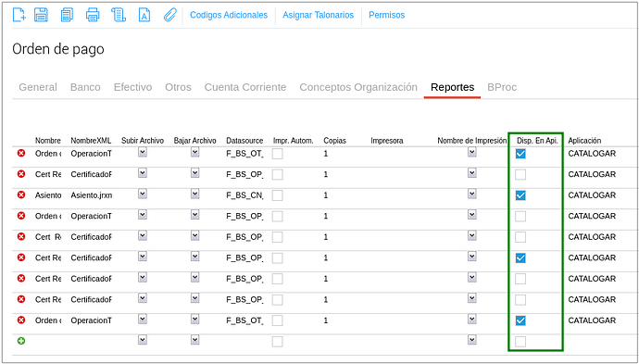
Task: Click the NombreXML column header
Action: pos(91,141)
